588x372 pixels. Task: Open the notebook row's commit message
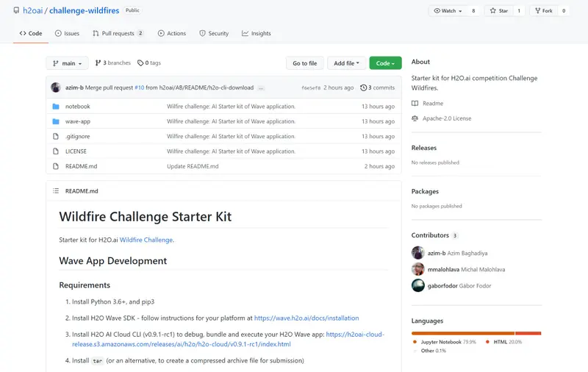point(231,107)
